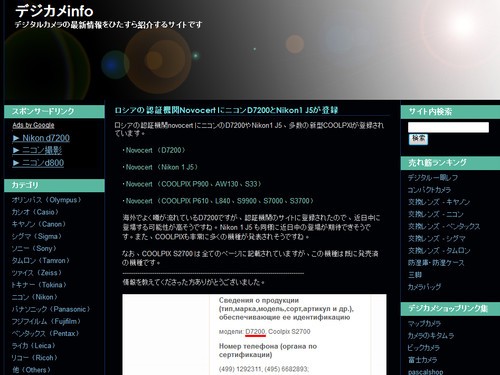Visit the ビックカメラ shop link
Image resolution: width=500 pixels, height=375 pixels.
[x=424, y=348]
